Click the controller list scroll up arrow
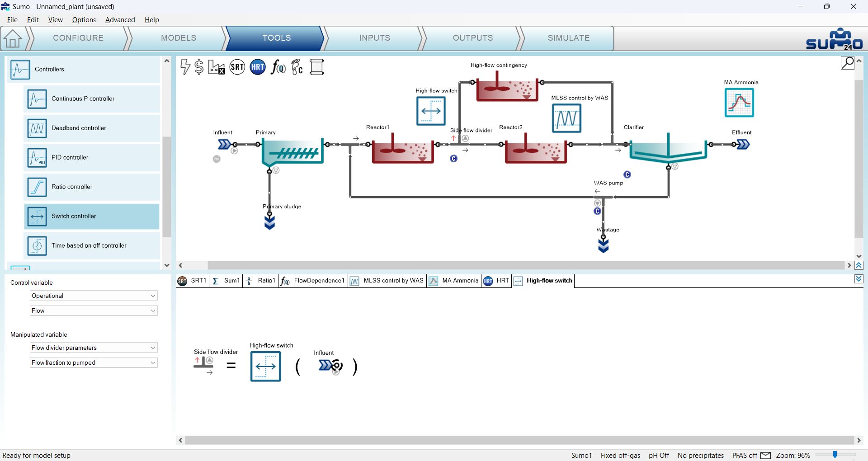This screenshot has height=461, width=868. [x=167, y=61]
